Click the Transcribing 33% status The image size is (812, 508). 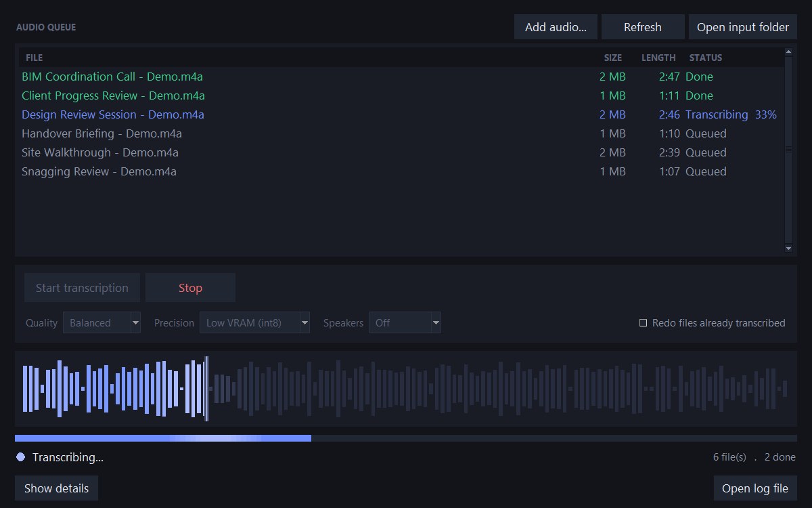[x=731, y=114]
